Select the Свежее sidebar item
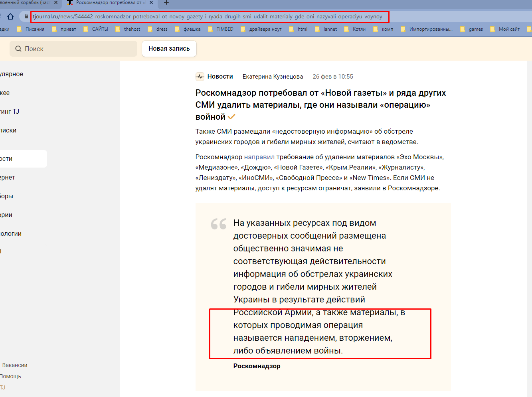This screenshot has width=532, height=397. 5,93
